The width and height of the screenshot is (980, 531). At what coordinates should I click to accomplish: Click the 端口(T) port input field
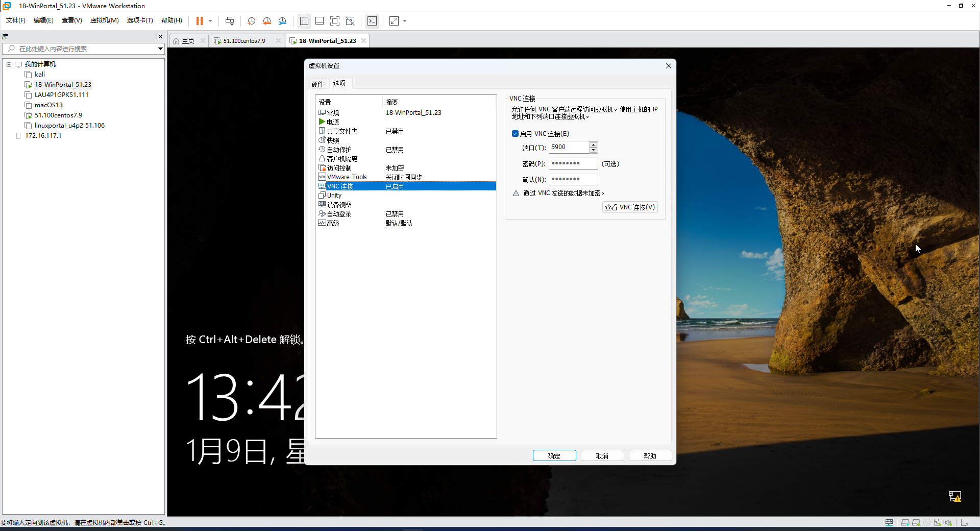click(x=569, y=148)
